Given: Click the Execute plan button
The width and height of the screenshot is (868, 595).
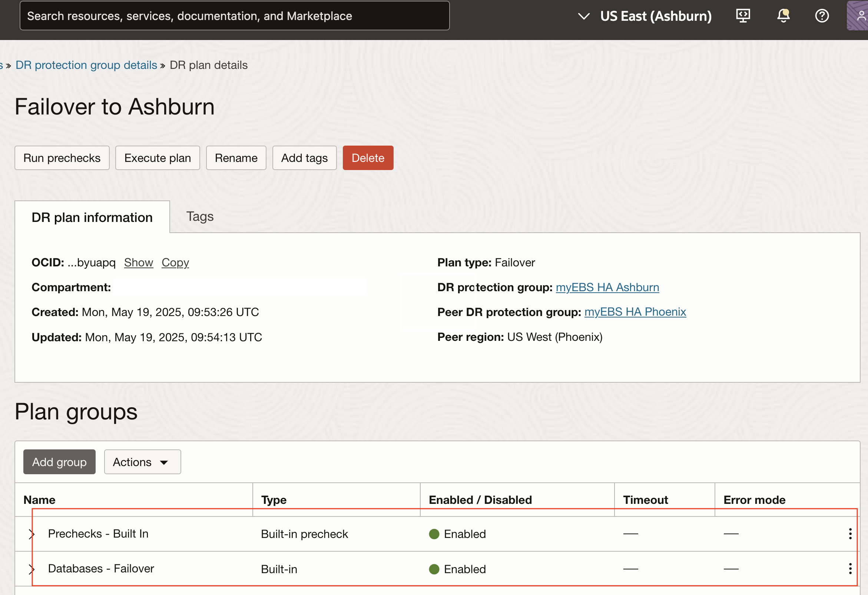Looking at the screenshot, I should pyautogui.click(x=157, y=158).
